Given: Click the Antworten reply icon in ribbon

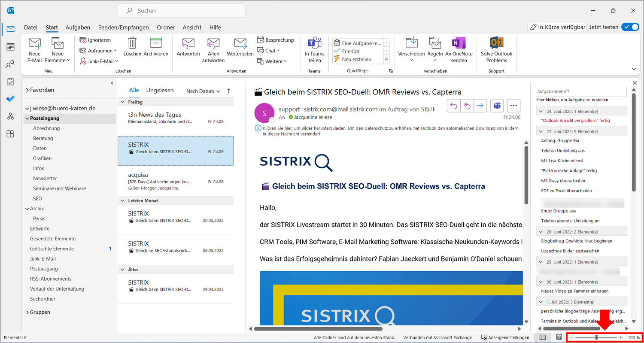Looking at the screenshot, I should pos(188,47).
